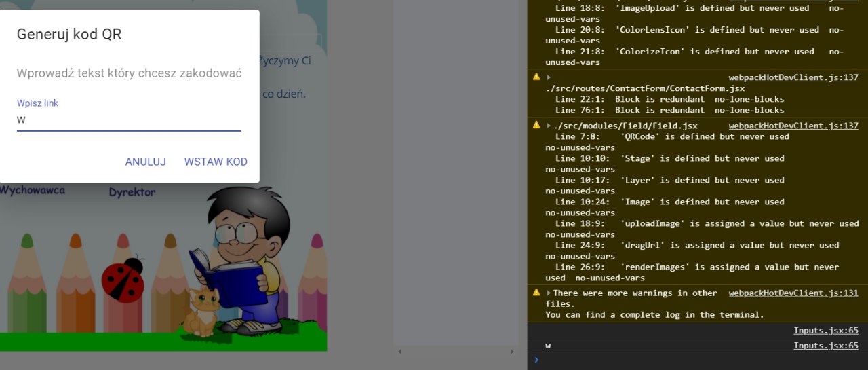Click the warning icon beside Field.jsx message
Viewport: 868px width, 370px height.
pyautogui.click(x=536, y=126)
